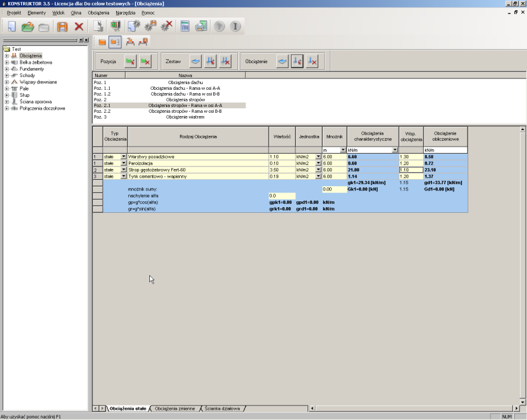The width and height of the screenshot is (527, 420).
Task: Open the Narzędzia menu
Action: 125,13
